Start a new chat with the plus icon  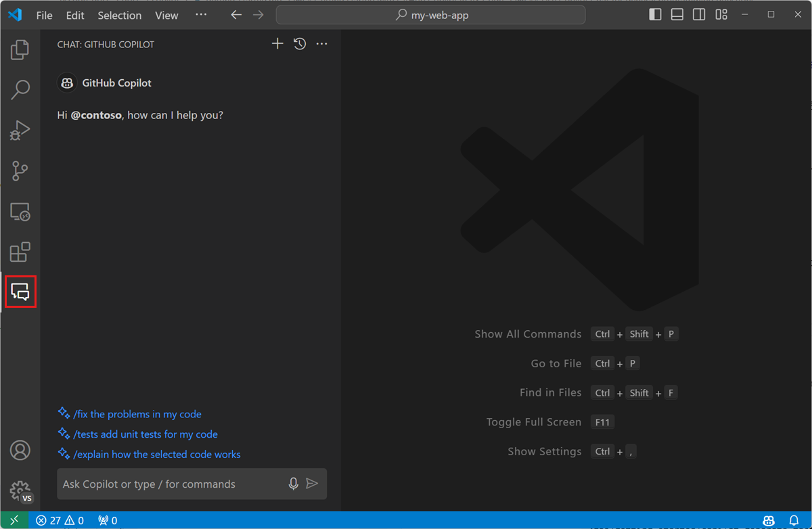click(277, 43)
